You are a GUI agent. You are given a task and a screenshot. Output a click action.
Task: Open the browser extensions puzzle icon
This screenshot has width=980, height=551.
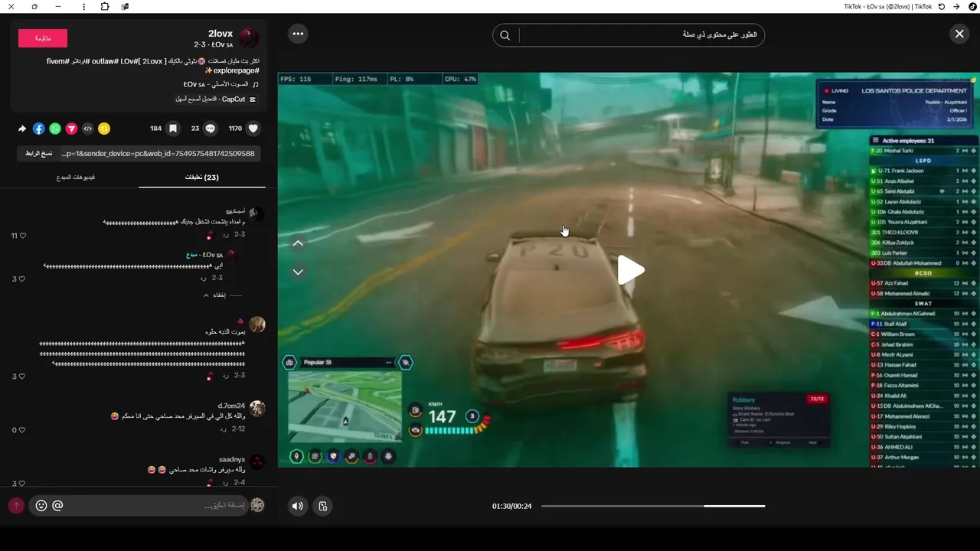tap(105, 6)
